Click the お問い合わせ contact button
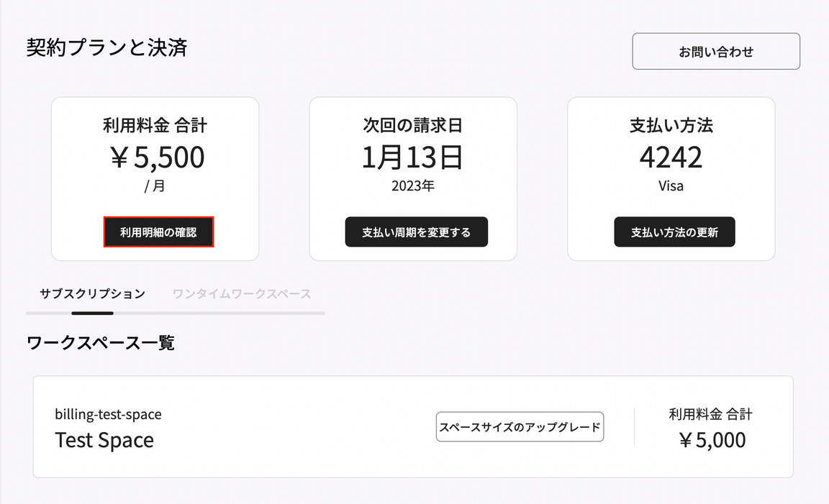Screen dimensions: 829x504 click(x=716, y=51)
